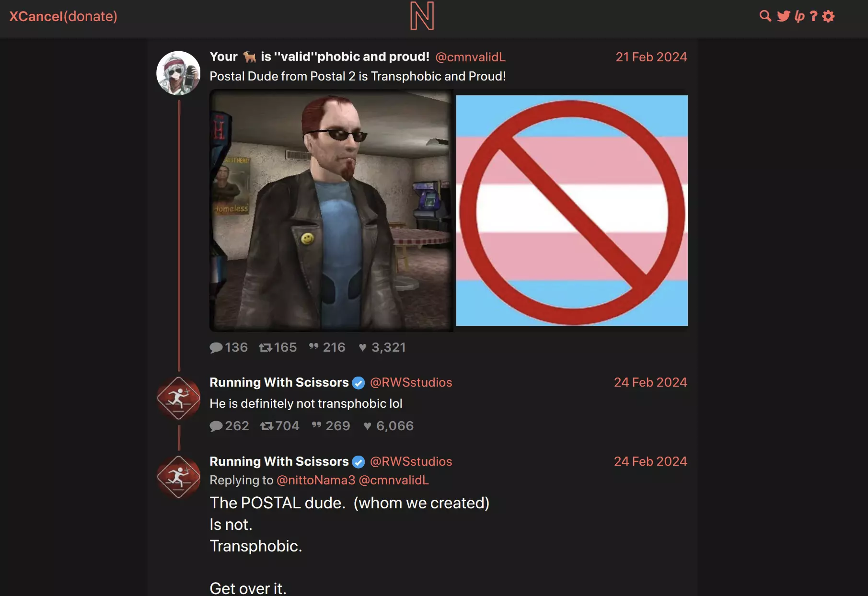Open the crossed-out flag image
The width and height of the screenshot is (868, 596).
(572, 211)
